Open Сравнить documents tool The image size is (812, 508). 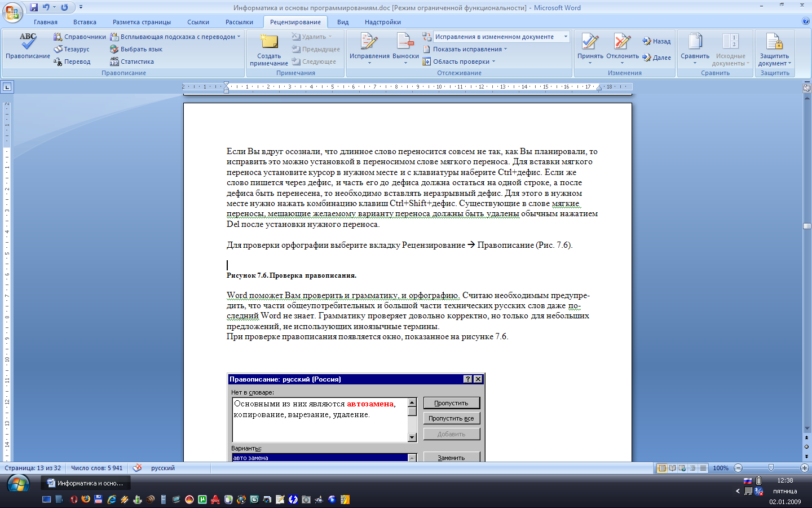click(695, 48)
